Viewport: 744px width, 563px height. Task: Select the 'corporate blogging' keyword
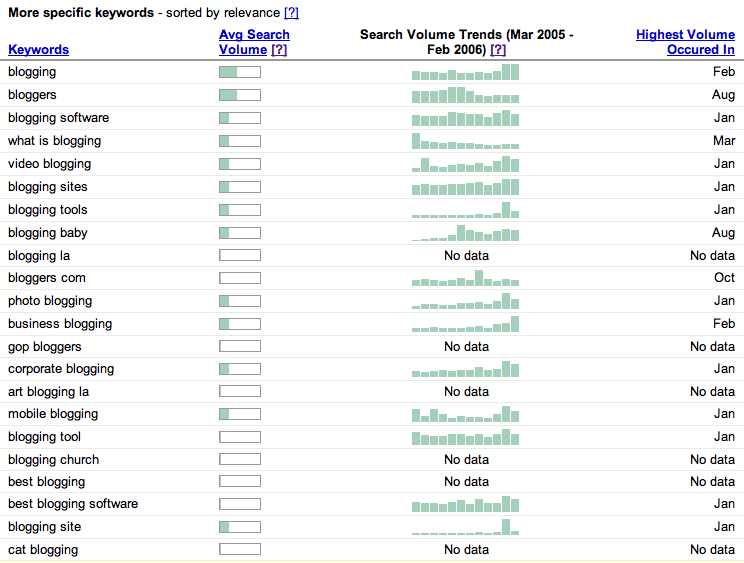61,369
